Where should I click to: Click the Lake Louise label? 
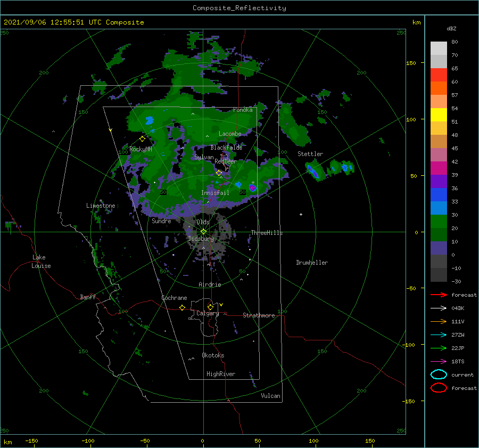click(x=41, y=262)
